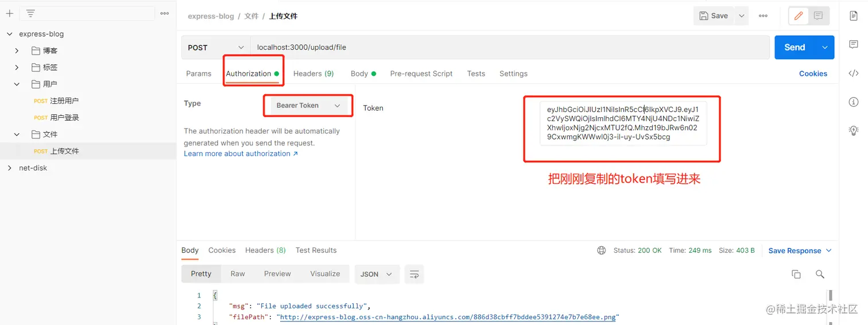Open uploaded file filePath URL link

(x=447, y=317)
